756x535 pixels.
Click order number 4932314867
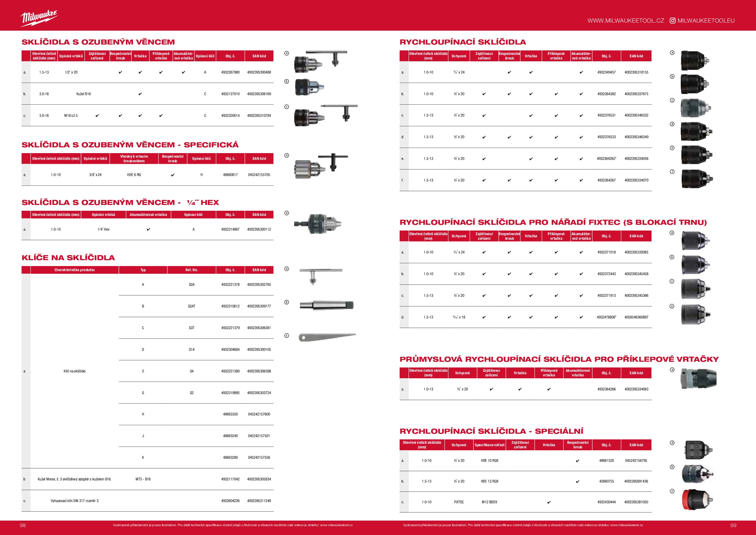[x=230, y=229]
